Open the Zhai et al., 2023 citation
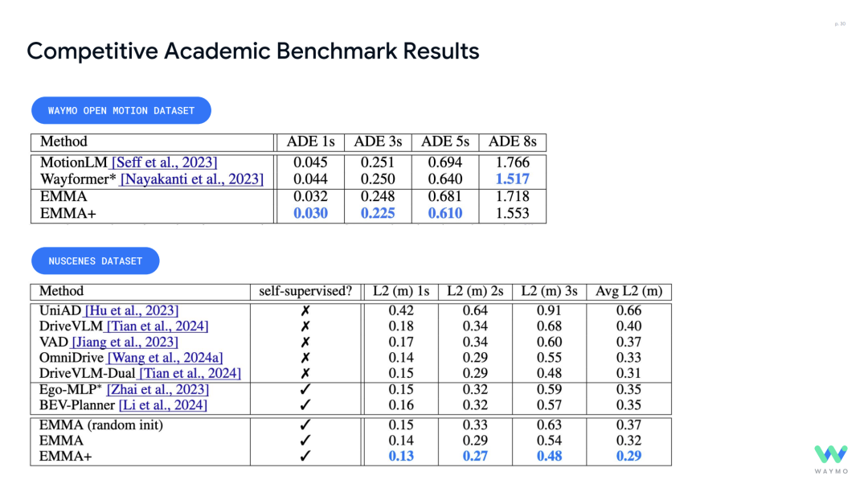Viewport: 868px width, 484px height. (158, 389)
